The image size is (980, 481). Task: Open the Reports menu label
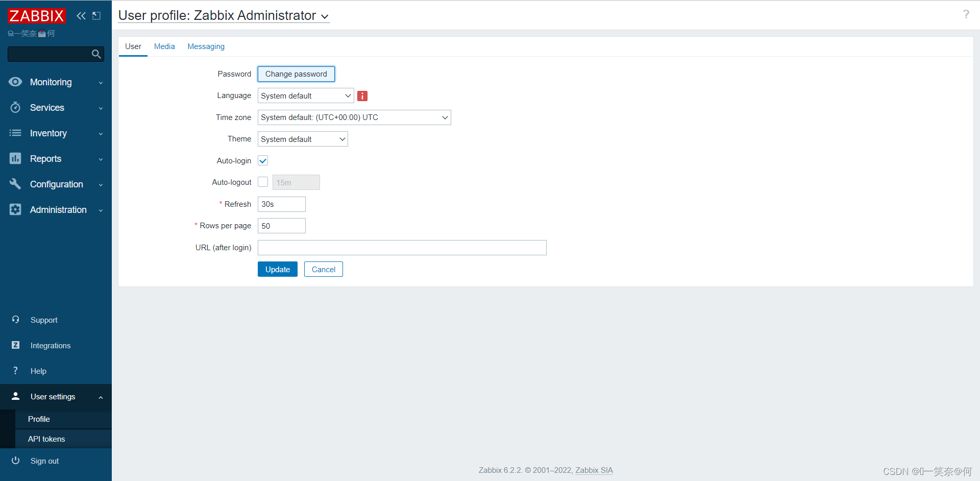tap(45, 159)
